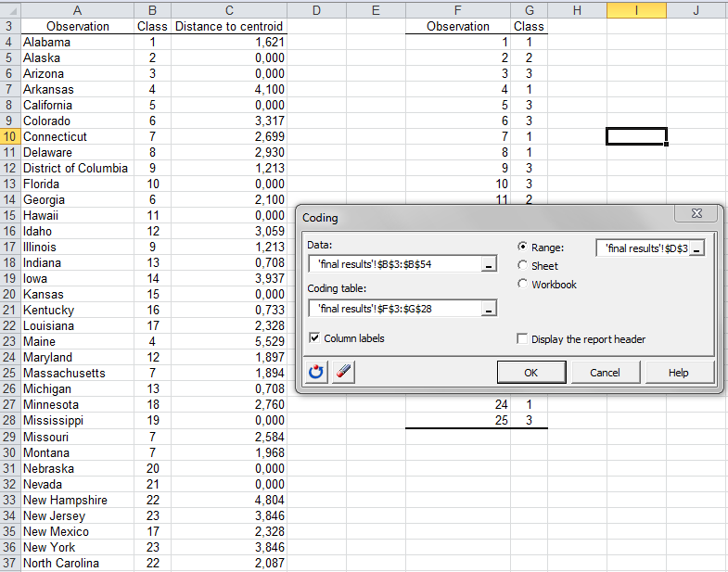Viewport: 728px width, 572px height.
Task: Uncheck the Column labels checkbox
Action: (314, 338)
